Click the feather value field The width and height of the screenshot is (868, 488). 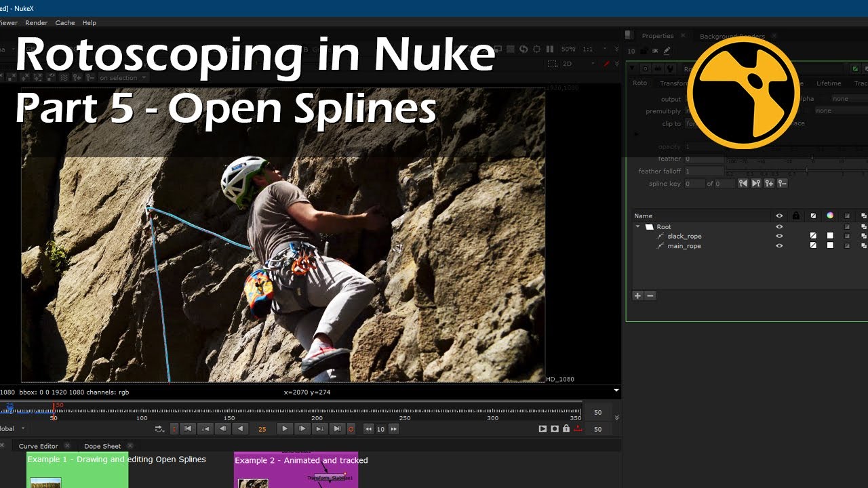(704, 159)
